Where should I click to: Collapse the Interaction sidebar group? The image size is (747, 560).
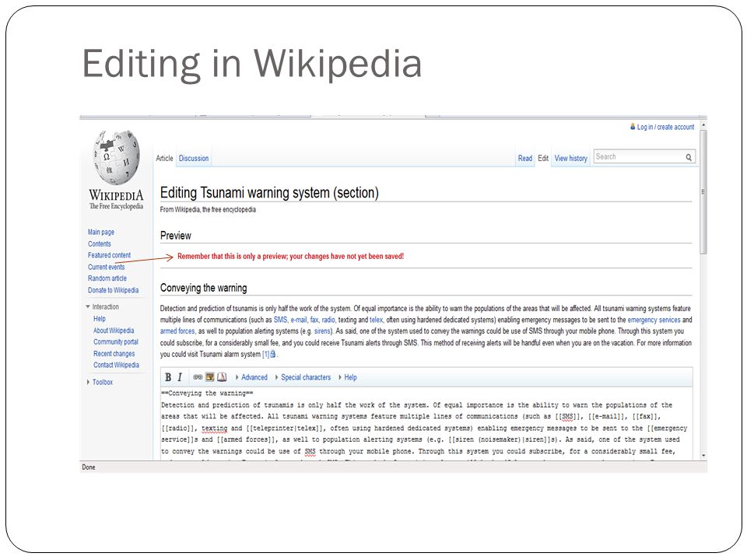pos(103,306)
